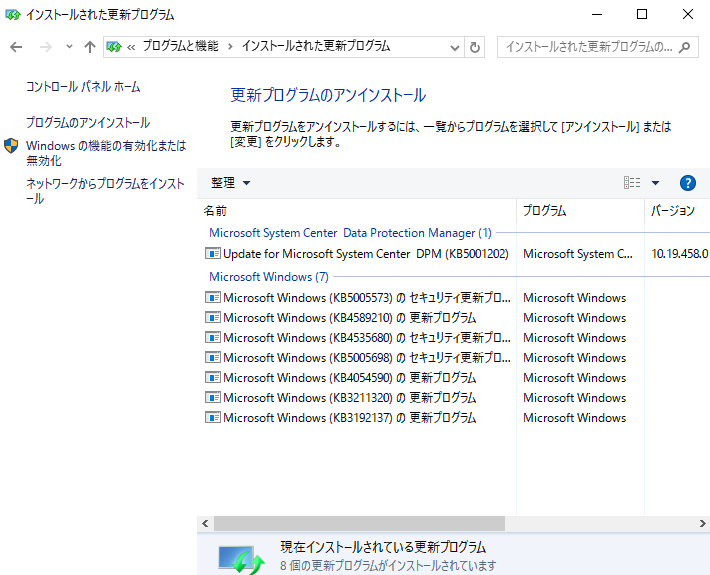Open コントロール パネル ホーム link
This screenshot has width=710, height=575.
(x=83, y=86)
